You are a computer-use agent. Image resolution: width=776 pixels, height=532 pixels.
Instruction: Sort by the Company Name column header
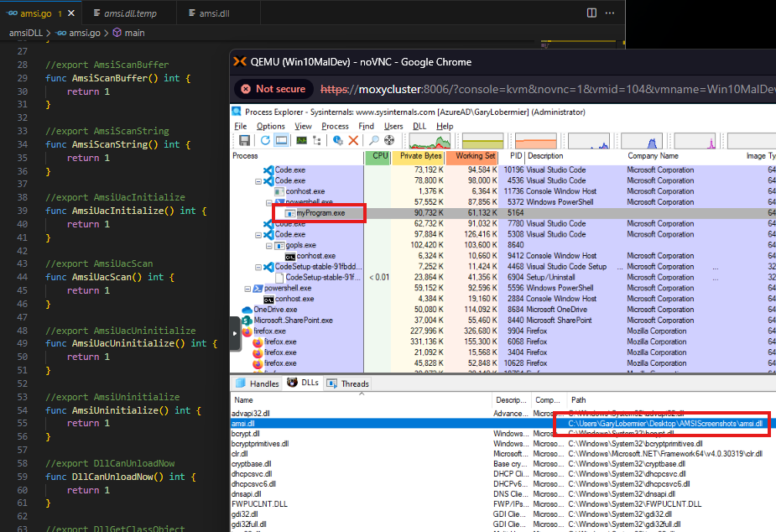[x=653, y=156]
